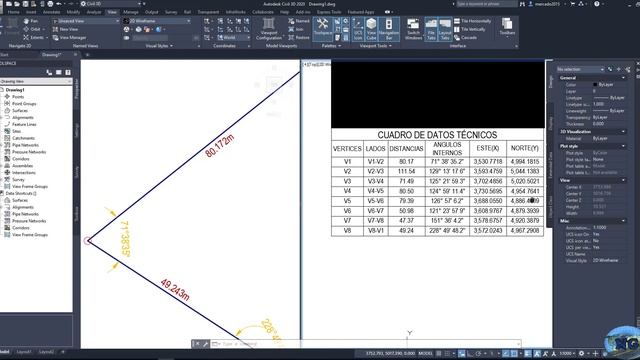Click the Named viewports button
Image resolution: width=640 pixels, height=360 pixels.
[299, 21]
